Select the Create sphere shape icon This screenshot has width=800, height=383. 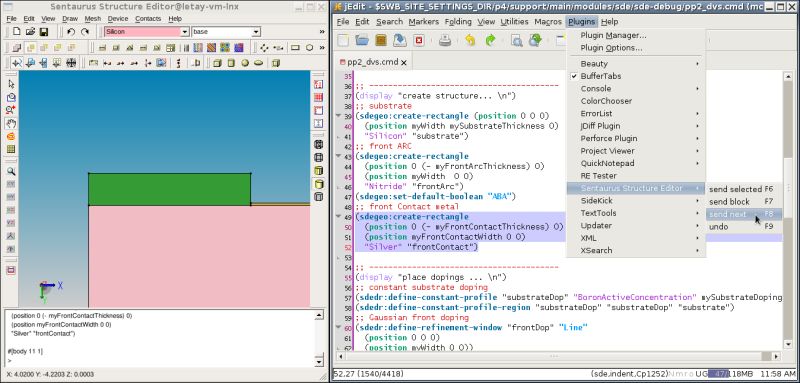pos(245,63)
